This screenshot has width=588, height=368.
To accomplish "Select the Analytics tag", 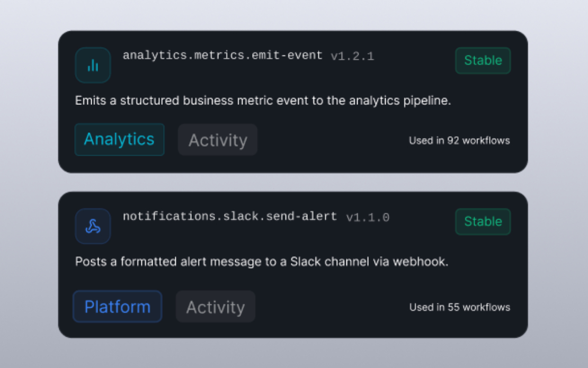I will pyautogui.click(x=119, y=139).
